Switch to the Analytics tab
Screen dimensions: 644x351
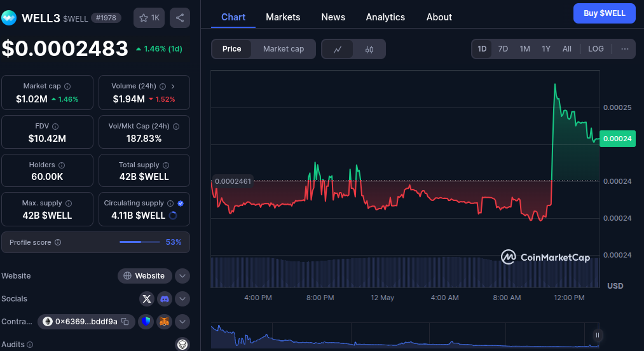tap(385, 17)
